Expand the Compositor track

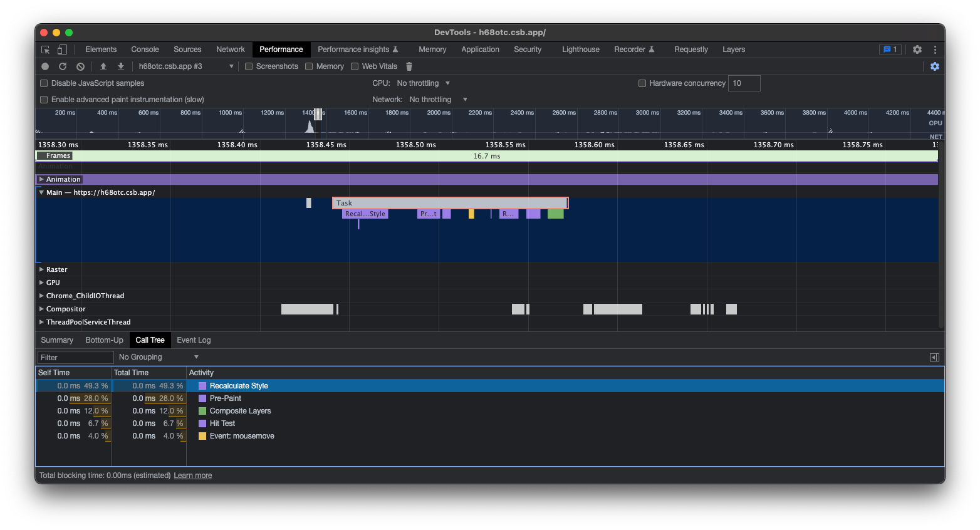coord(41,308)
